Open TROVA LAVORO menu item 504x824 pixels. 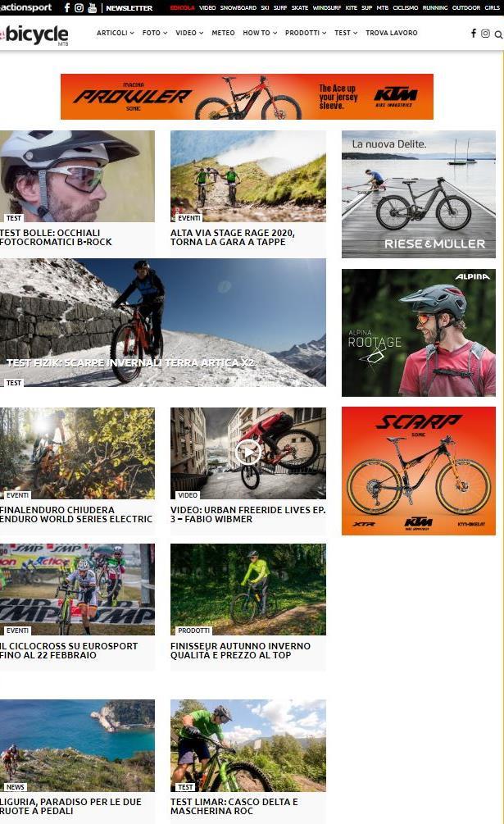(x=392, y=33)
